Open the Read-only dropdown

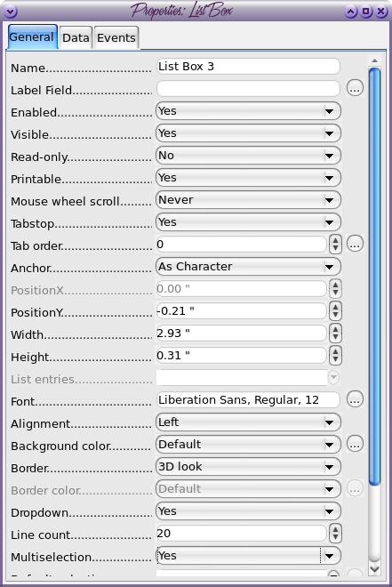coord(248,156)
